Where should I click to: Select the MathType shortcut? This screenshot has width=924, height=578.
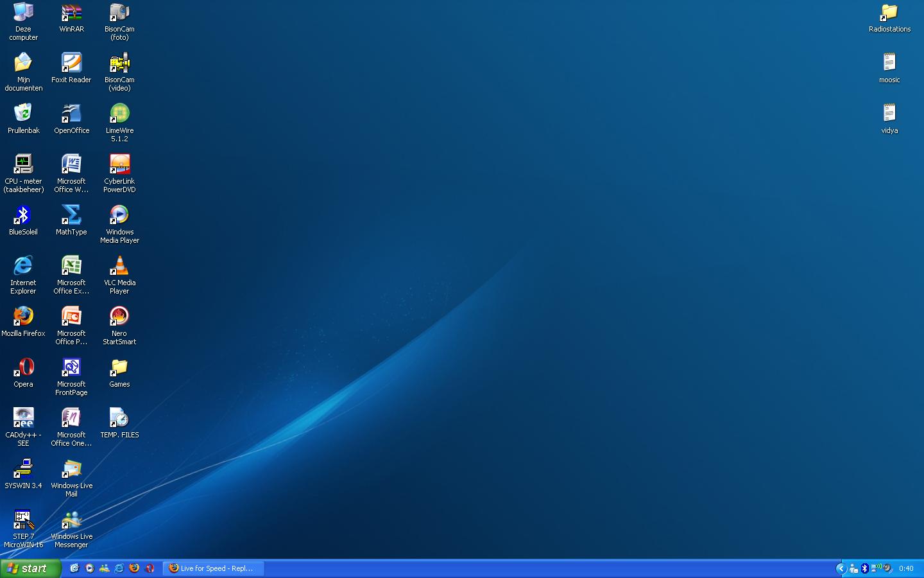coord(71,220)
